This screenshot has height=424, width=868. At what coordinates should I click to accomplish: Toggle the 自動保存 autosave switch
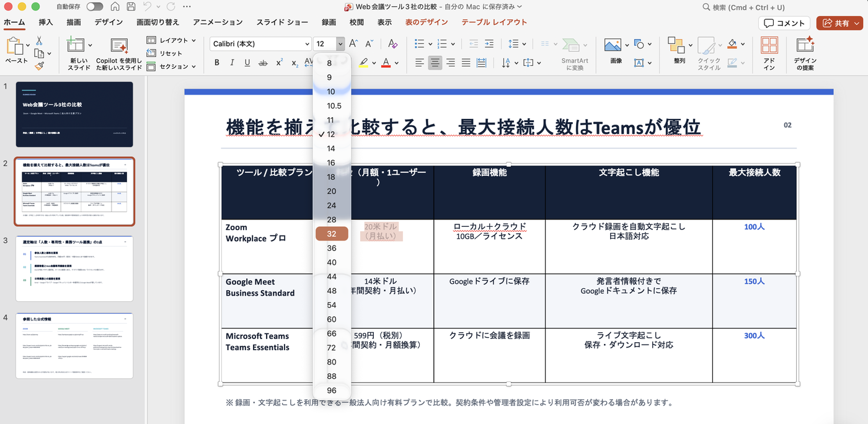(x=95, y=7)
